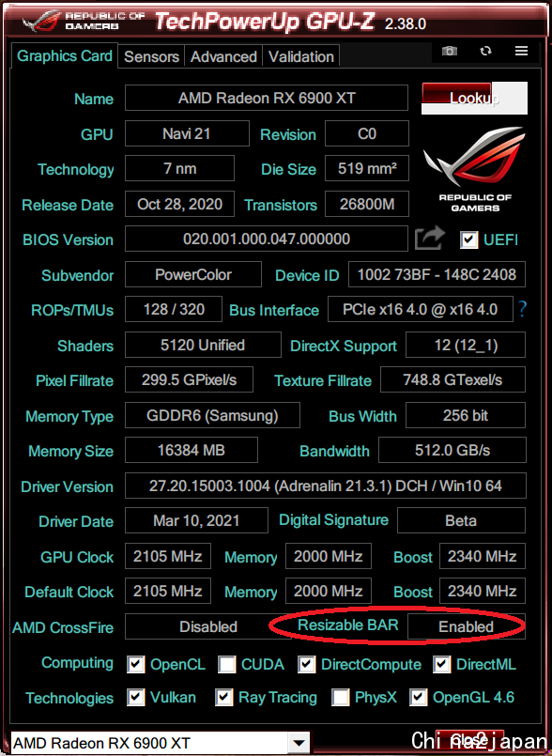The image size is (552, 756).
Task: Click the GPU Clock row Boost 2340 MHz field
Action: (483, 556)
